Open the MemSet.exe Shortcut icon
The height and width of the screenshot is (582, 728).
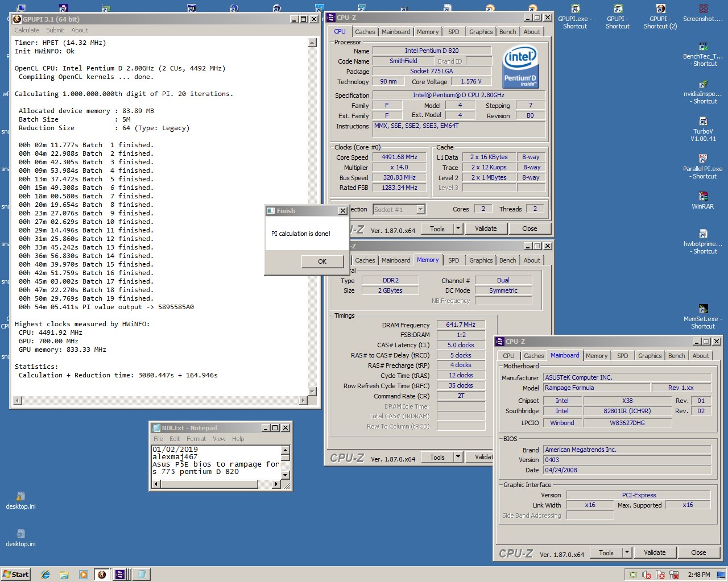point(703,317)
